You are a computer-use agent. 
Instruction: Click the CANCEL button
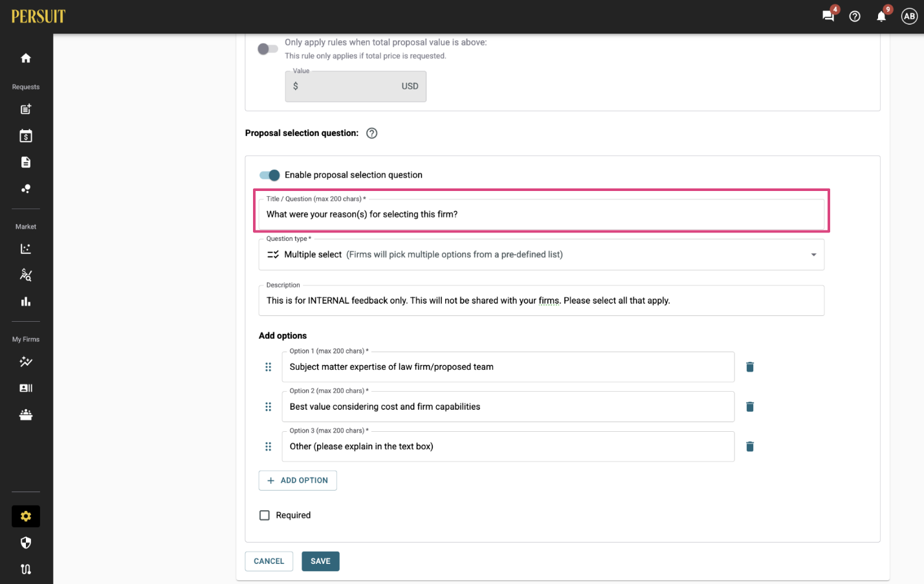click(269, 561)
